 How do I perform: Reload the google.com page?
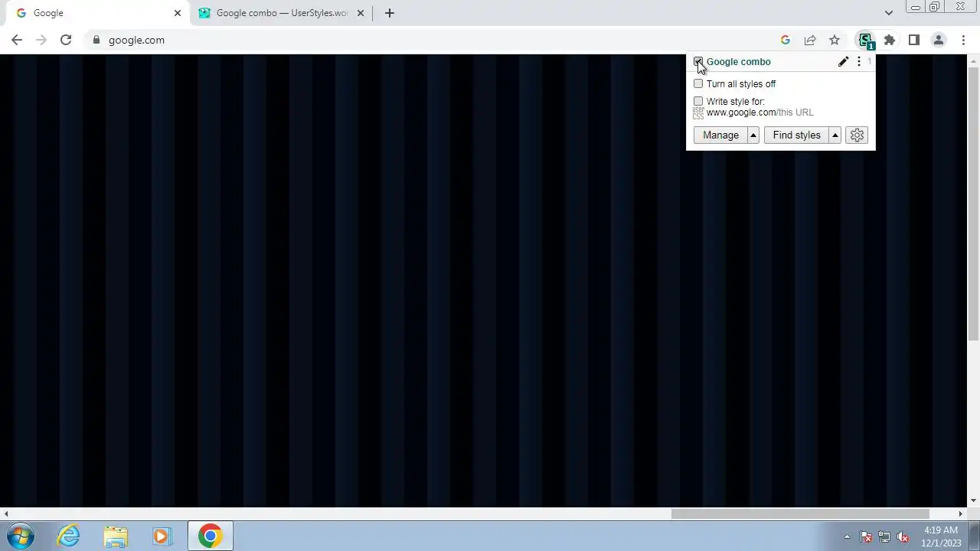coord(66,40)
